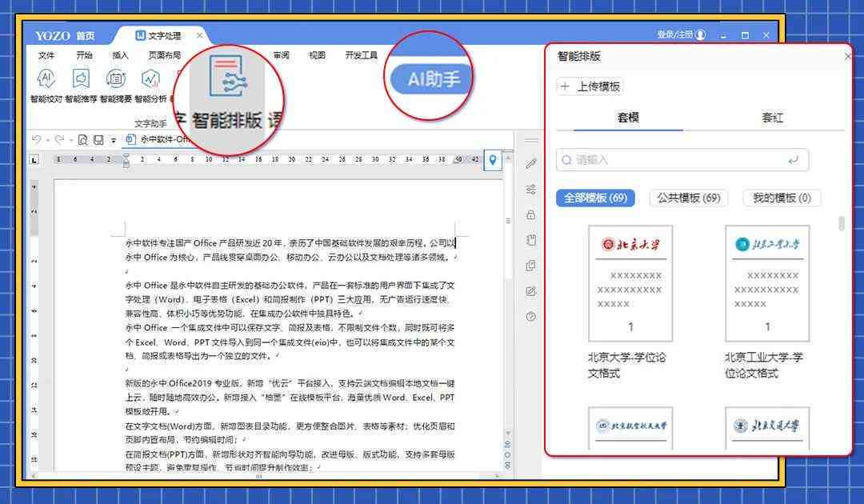Screen dimensions: 864x504
Task: Click the tab-stop selector L at ruler corner
Action: click(x=34, y=160)
